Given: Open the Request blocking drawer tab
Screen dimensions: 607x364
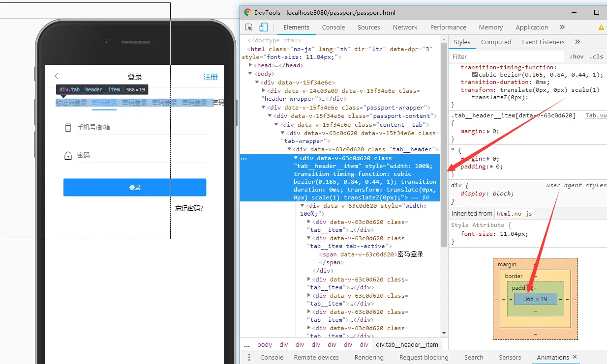Looking at the screenshot, I should [424, 357].
